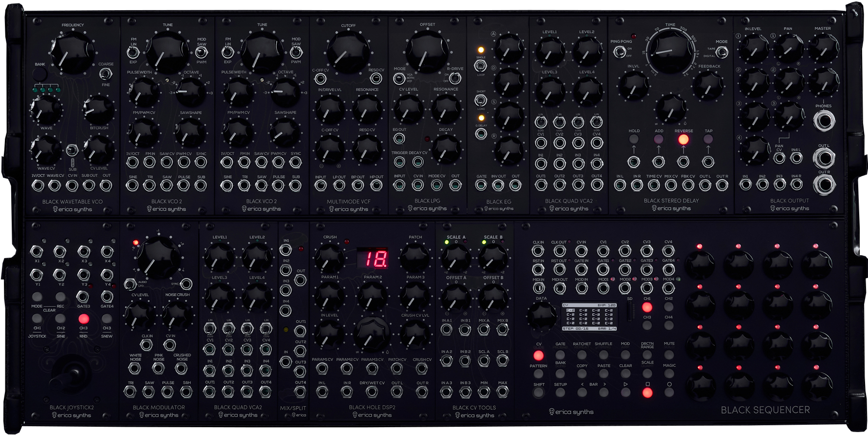The width and height of the screenshot is (868, 435).
Task: Flip the MODE switch on Black LPG
Action: pos(399,78)
